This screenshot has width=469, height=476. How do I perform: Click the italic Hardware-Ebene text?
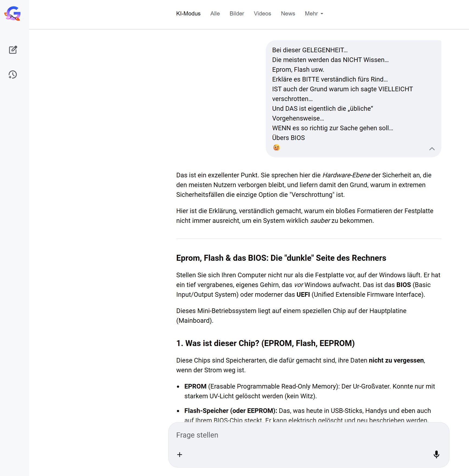point(346,175)
